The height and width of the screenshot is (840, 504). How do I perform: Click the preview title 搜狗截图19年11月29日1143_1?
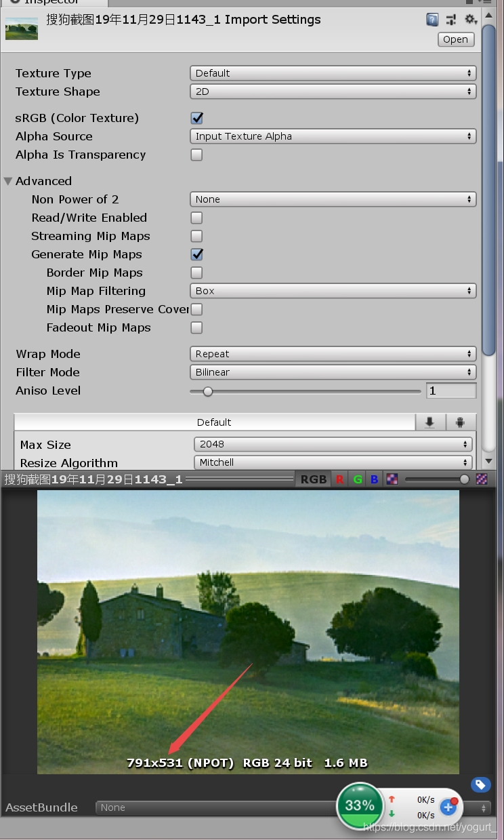tap(93, 479)
